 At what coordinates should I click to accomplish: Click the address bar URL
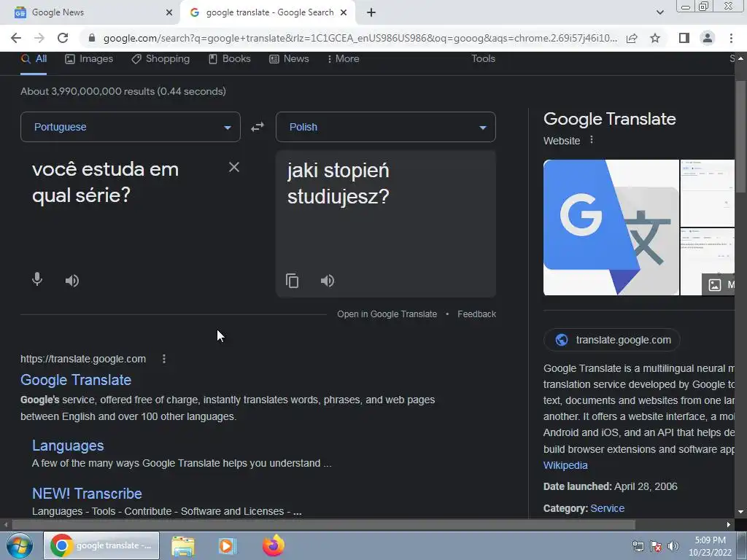(360, 38)
